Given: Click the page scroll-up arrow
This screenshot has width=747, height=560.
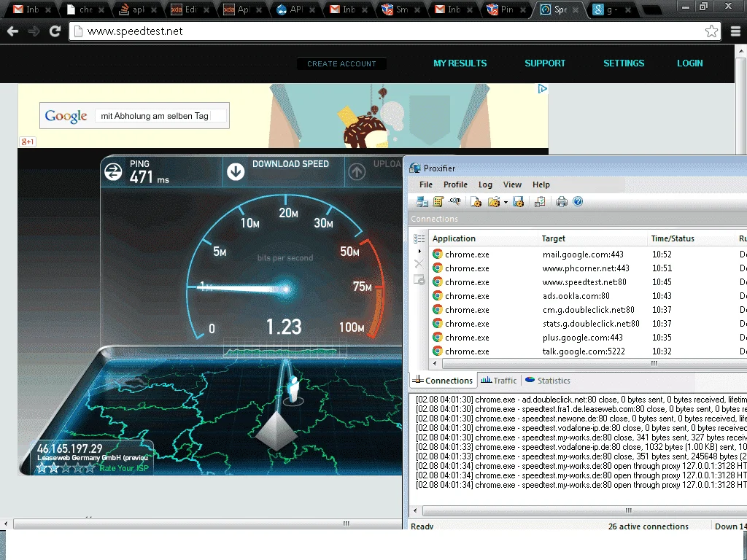Looking at the screenshot, I should [x=741, y=51].
